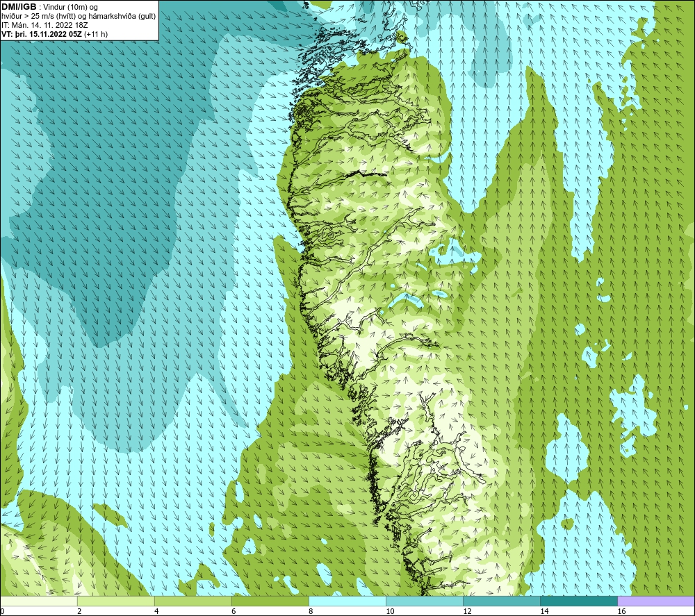Click the '12' legend scale label
Screen dimensions: 695x616
(467, 612)
